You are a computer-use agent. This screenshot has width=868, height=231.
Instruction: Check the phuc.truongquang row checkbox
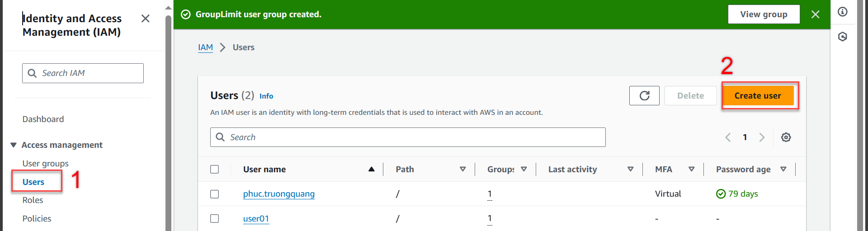pos(215,194)
